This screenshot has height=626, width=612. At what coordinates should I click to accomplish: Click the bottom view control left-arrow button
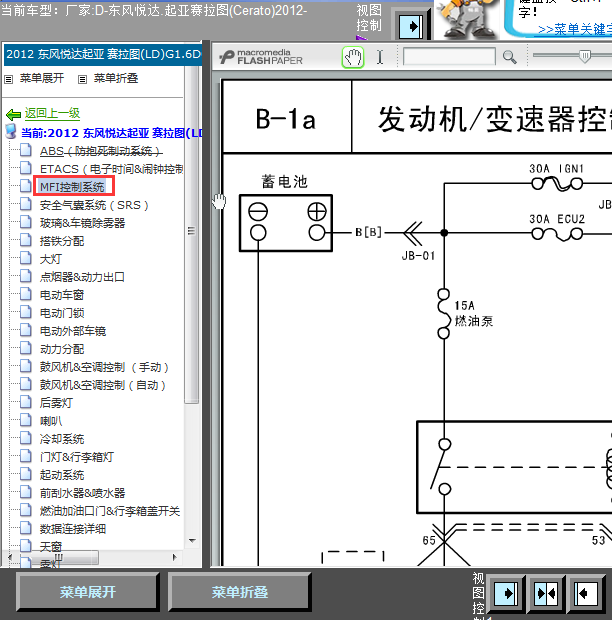586,594
